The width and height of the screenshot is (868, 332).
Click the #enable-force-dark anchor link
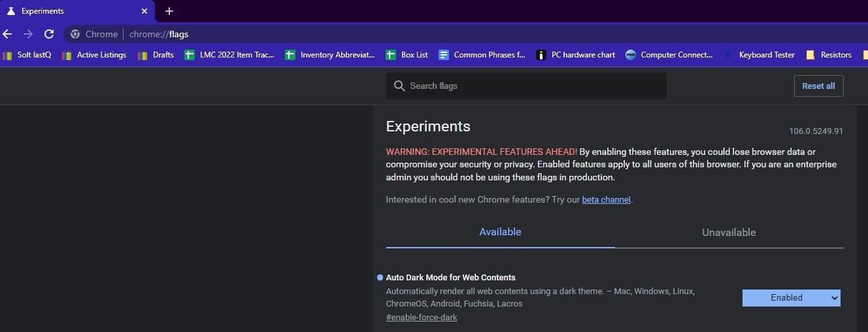[422, 318]
